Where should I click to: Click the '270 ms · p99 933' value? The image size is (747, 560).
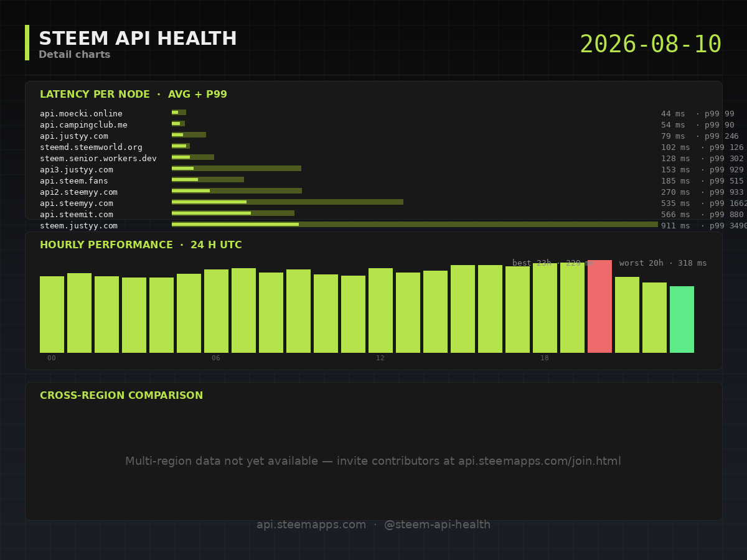pyautogui.click(x=702, y=192)
